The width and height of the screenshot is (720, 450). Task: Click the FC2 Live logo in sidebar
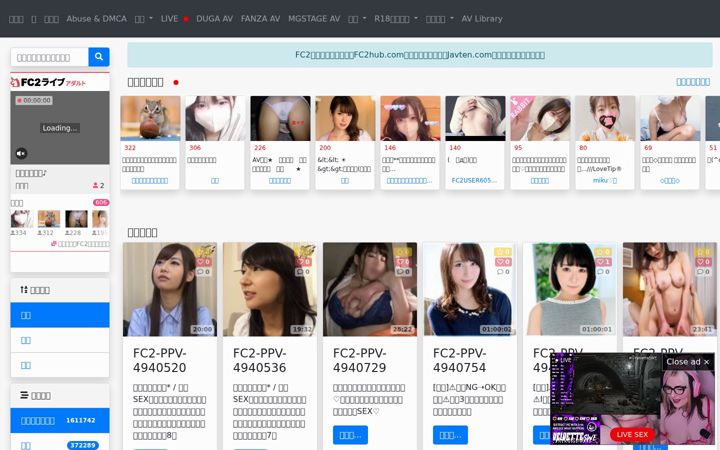pyautogui.click(x=48, y=82)
